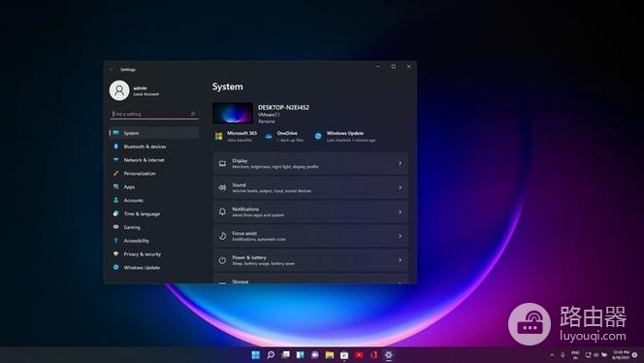The height and width of the screenshot is (363, 644).
Task: Open taskbar Search magnifier
Action: click(x=271, y=355)
